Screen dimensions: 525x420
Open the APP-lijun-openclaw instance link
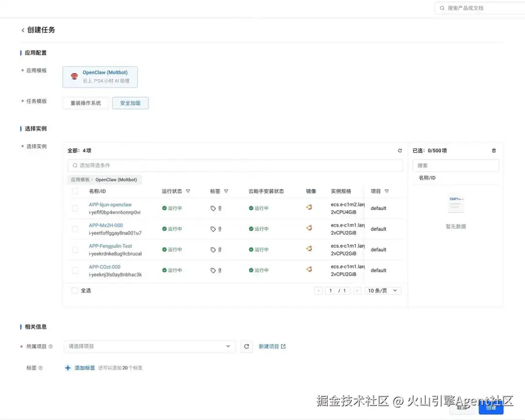tap(110, 205)
